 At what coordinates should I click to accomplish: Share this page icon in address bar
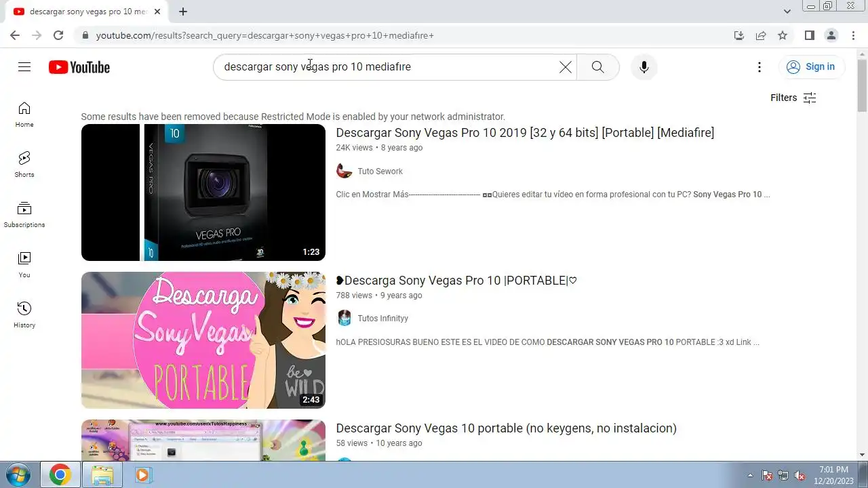[x=761, y=35]
